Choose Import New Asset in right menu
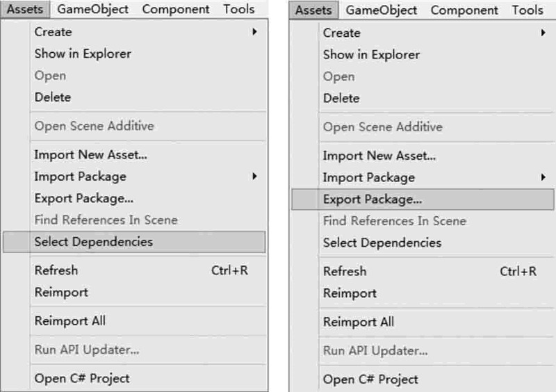This screenshot has width=556, height=392. coord(379,156)
